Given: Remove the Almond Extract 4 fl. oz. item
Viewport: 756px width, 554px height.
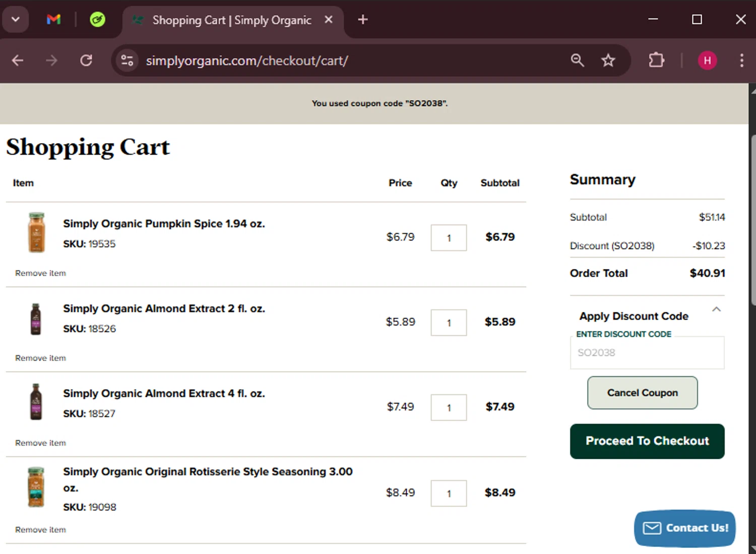Looking at the screenshot, I should point(40,443).
